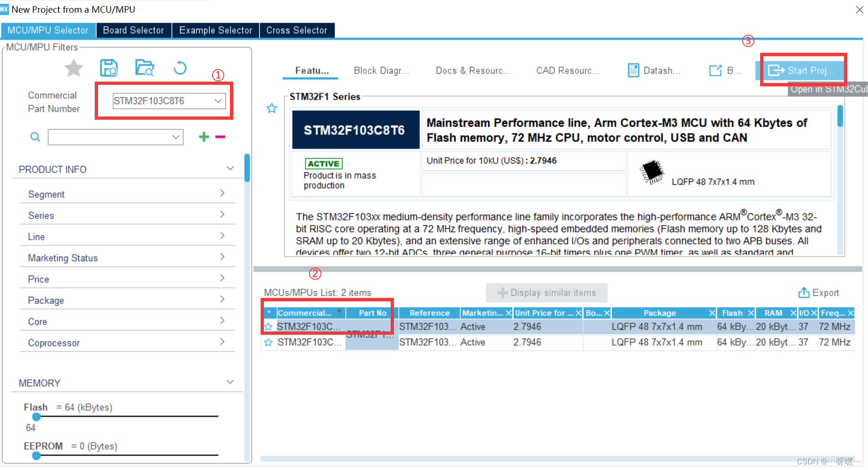Select second STM32F103C list row
This screenshot has width=868, height=470.
[x=558, y=342]
